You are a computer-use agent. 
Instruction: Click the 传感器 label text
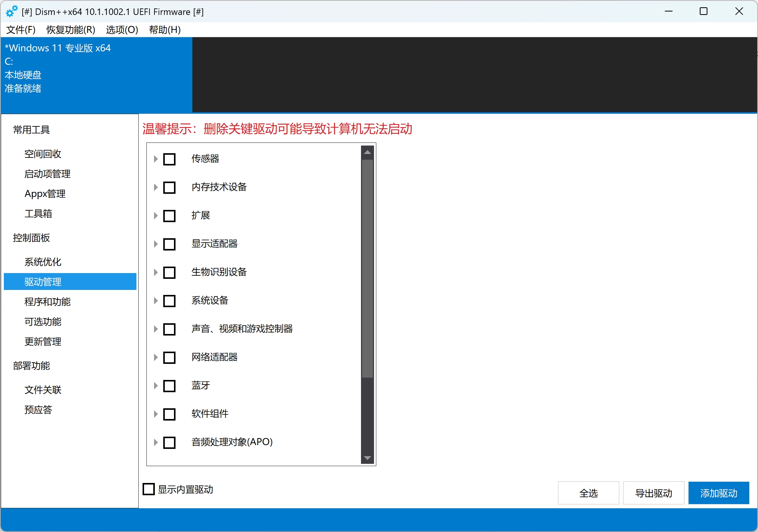point(205,159)
